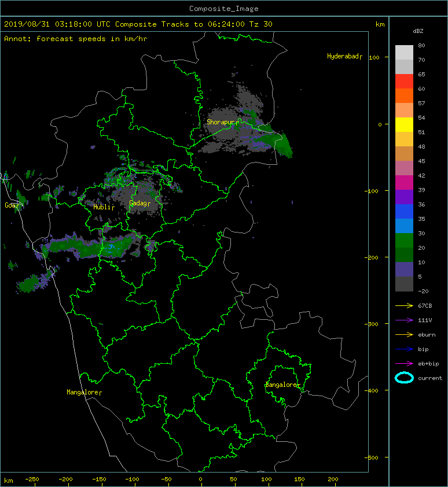This screenshot has width=448, height=487.
Task: Click the eb+bip legend label
Action: 428,364
